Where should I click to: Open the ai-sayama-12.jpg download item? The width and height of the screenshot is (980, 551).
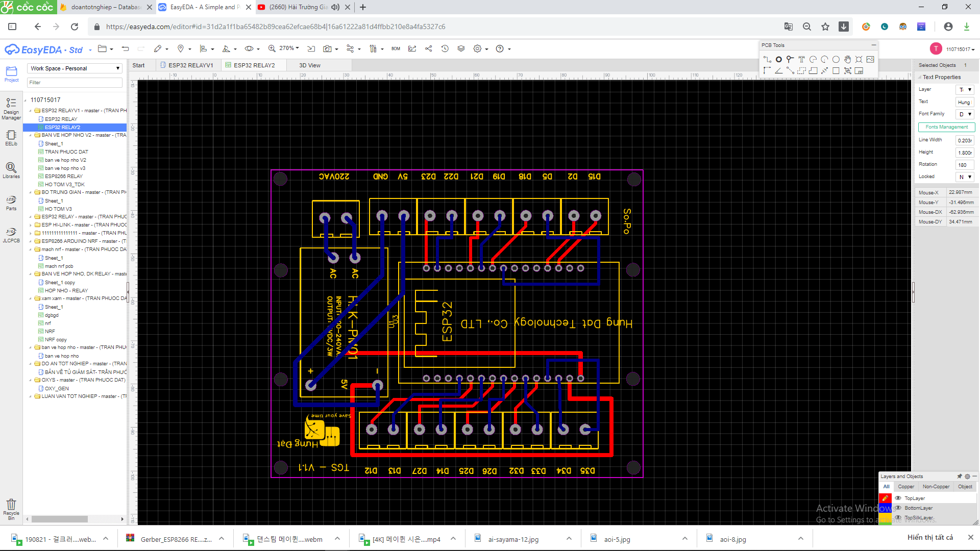click(513, 539)
